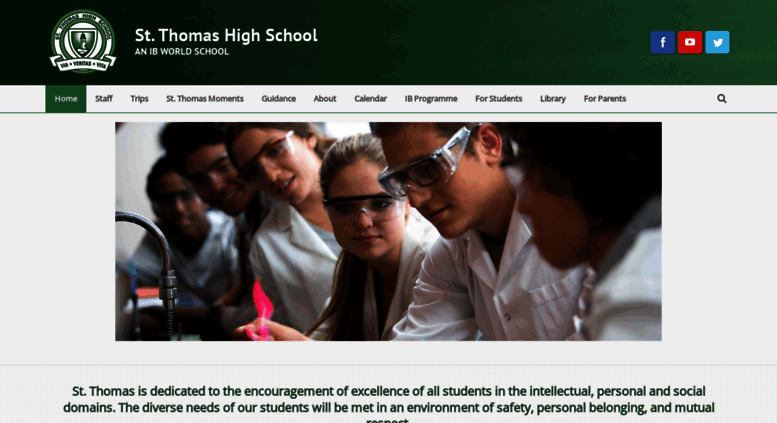
Task: Click the AN IB WORLD SCHOOL tagline
Action: click(182, 52)
